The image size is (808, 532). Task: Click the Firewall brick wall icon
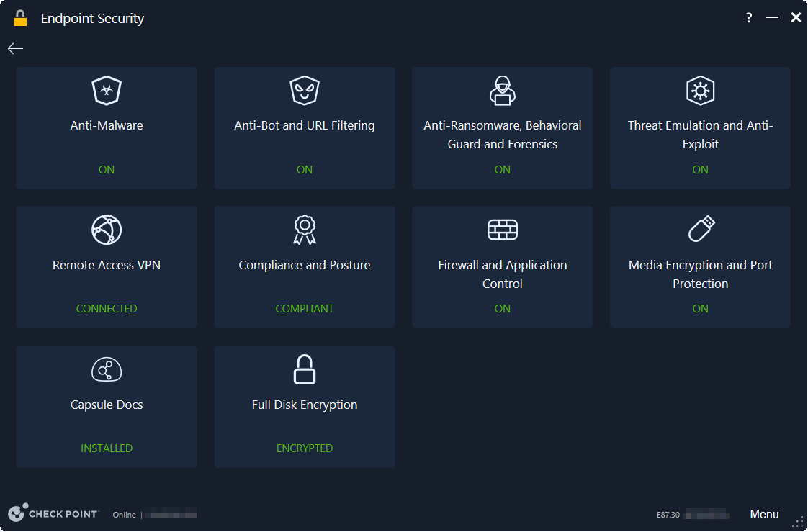pyautogui.click(x=503, y=230)
